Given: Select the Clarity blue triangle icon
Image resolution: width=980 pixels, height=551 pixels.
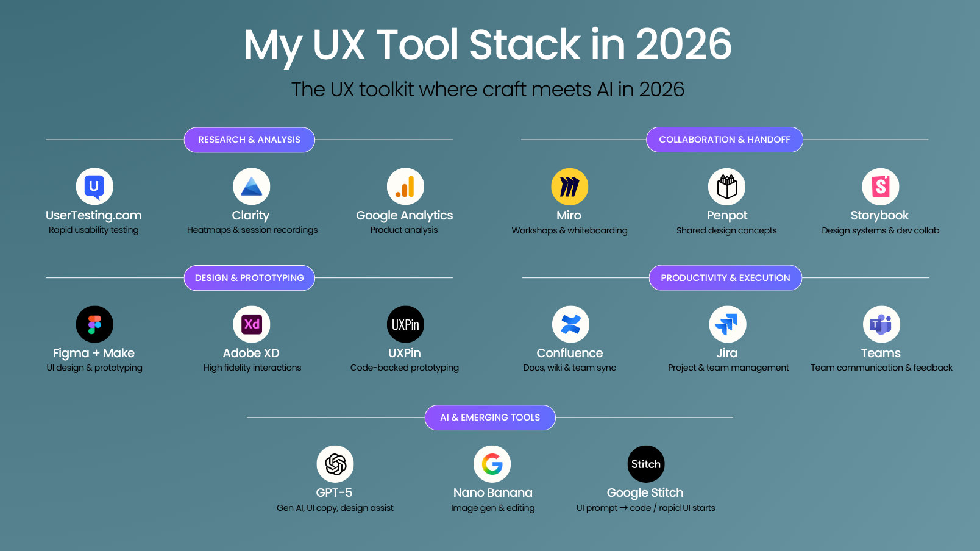Looking at the screenshot, I should pos(251,187).
